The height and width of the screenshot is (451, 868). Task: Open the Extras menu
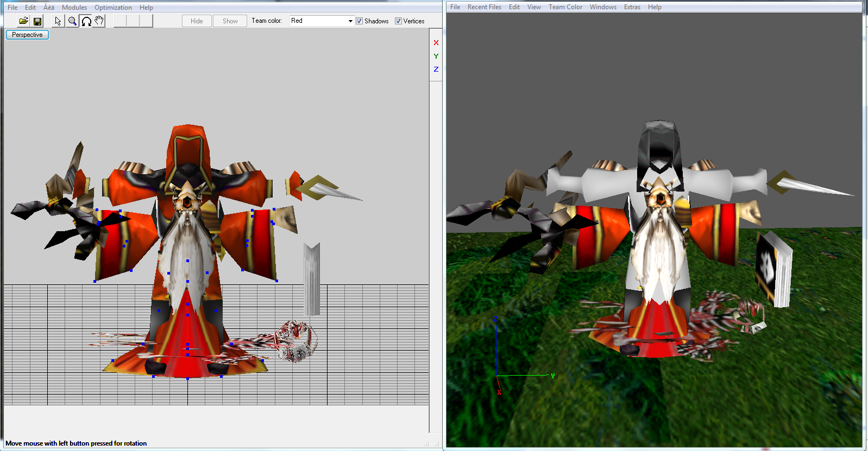coord(632,7)
